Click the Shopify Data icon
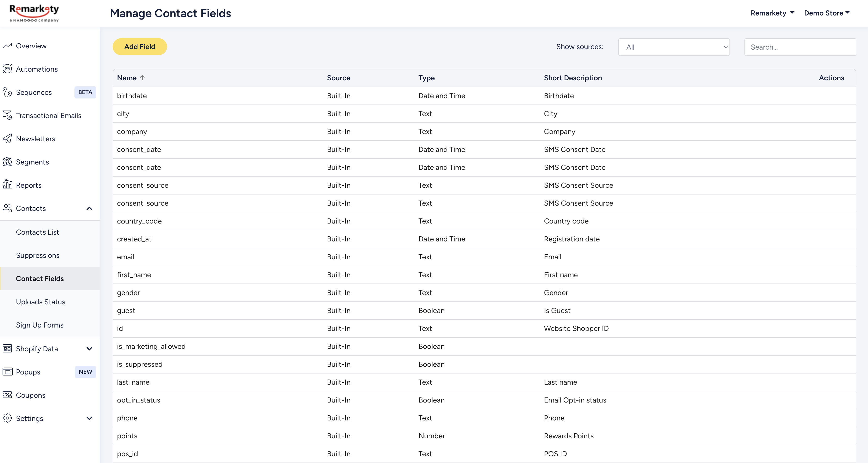Screen dimensions: 868x463 click(x=7, y=348)
